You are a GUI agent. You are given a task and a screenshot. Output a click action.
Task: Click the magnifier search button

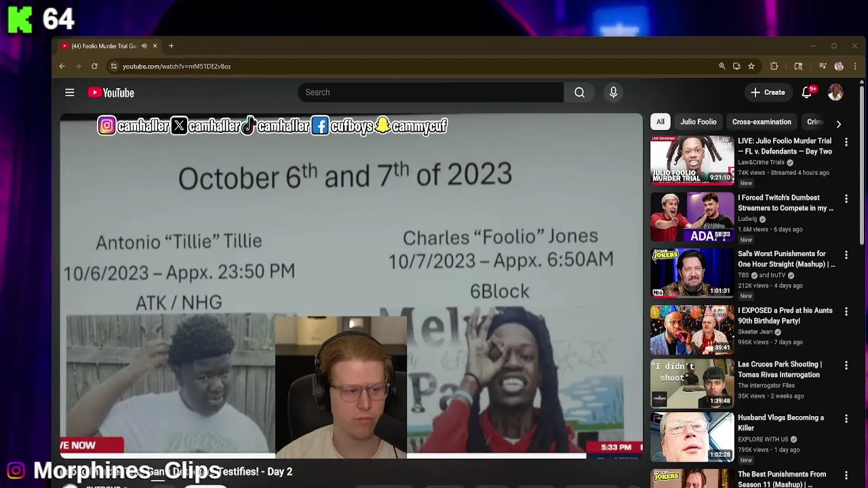click(580, 92)
